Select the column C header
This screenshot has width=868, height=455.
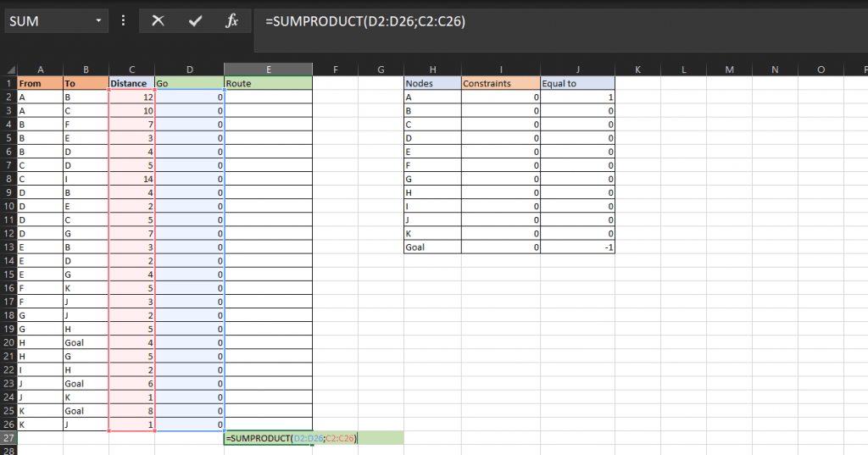(x=131, y=69)
